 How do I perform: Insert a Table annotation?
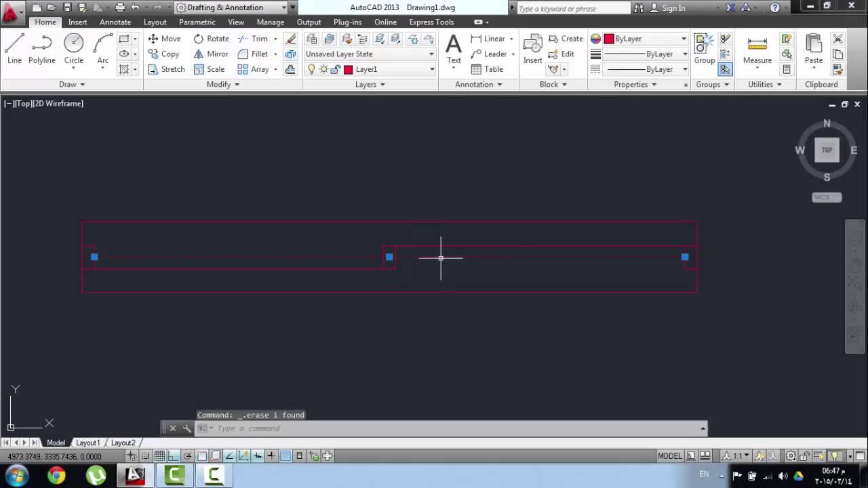[x=487, y=69]
